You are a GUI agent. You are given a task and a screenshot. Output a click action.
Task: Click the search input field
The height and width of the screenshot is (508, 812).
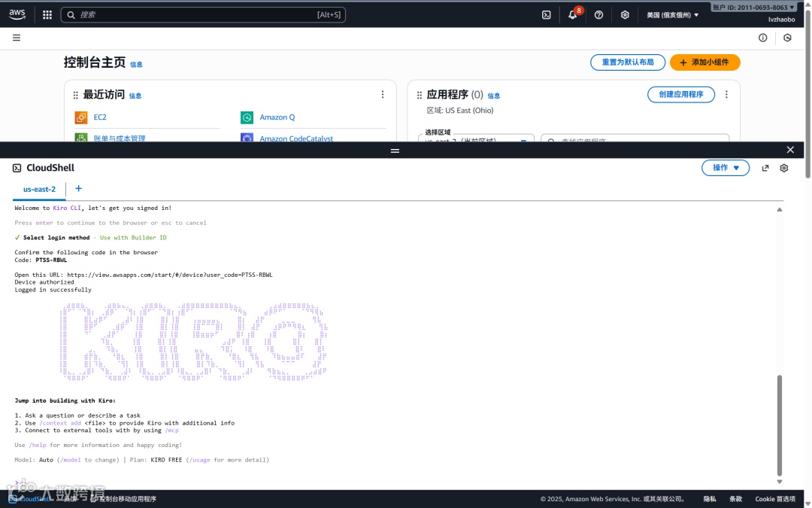[x=203, y=14]
